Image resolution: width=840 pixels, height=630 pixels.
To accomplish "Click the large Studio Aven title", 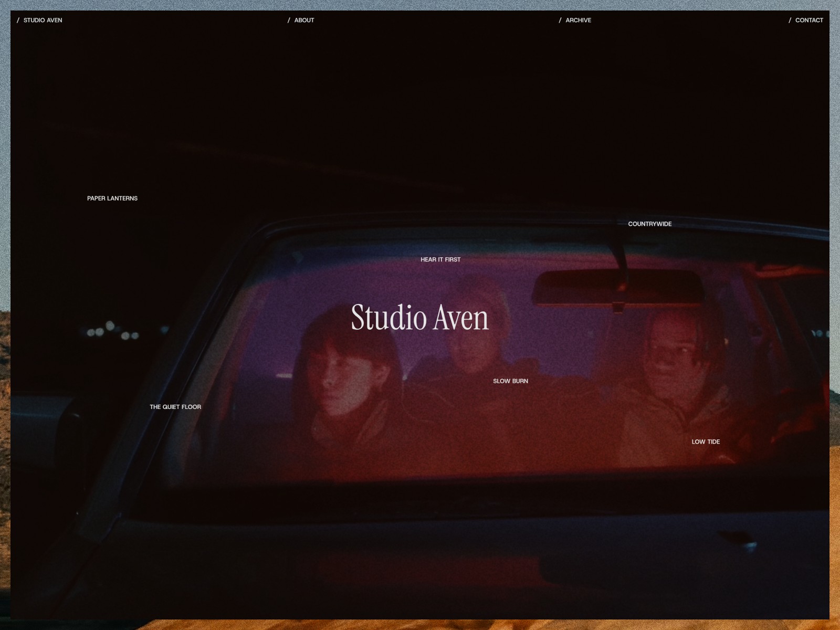I will pos(420,318).
